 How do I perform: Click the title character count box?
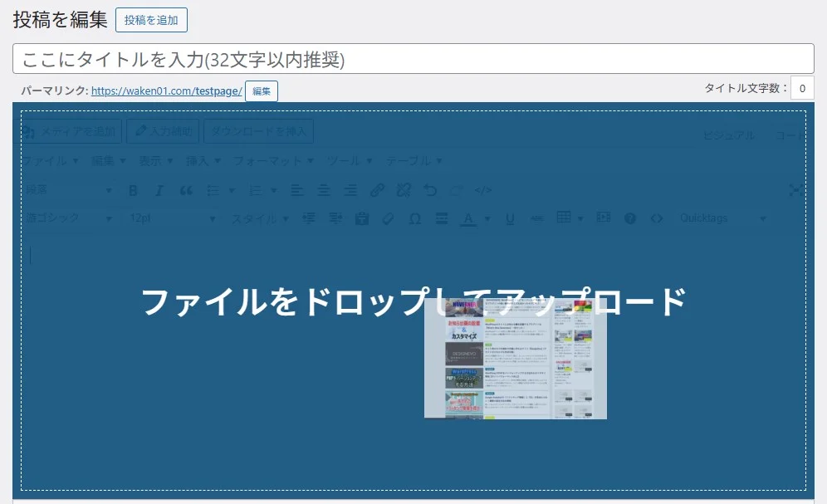click(x=802, y=88)
